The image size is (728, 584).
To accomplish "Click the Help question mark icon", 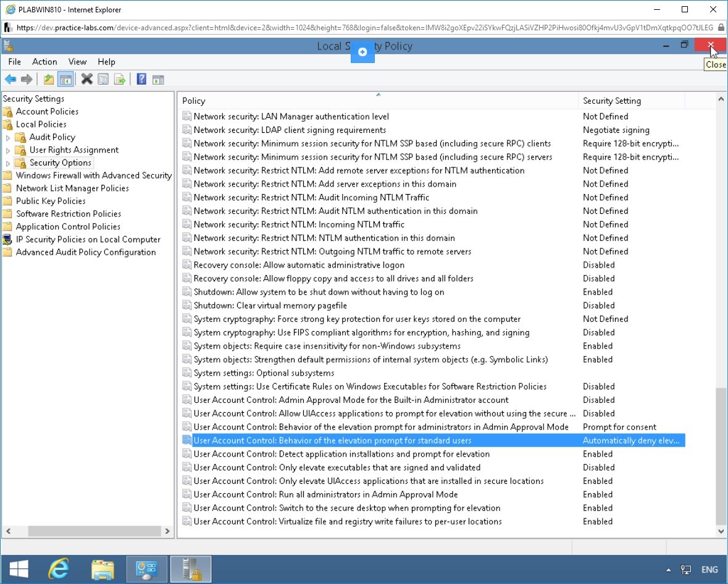I will pyautogui.click(x=141, y=80).
